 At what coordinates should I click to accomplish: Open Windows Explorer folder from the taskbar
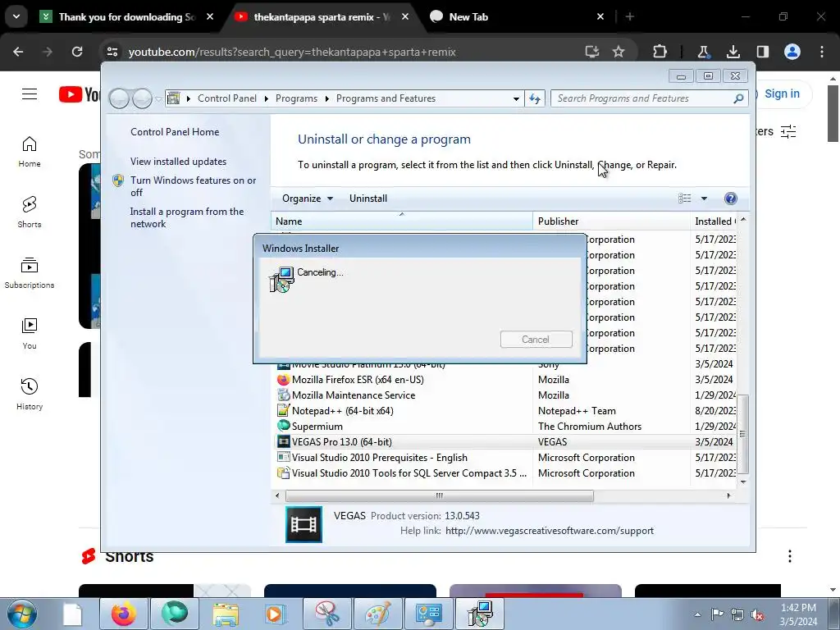(226, 614)
